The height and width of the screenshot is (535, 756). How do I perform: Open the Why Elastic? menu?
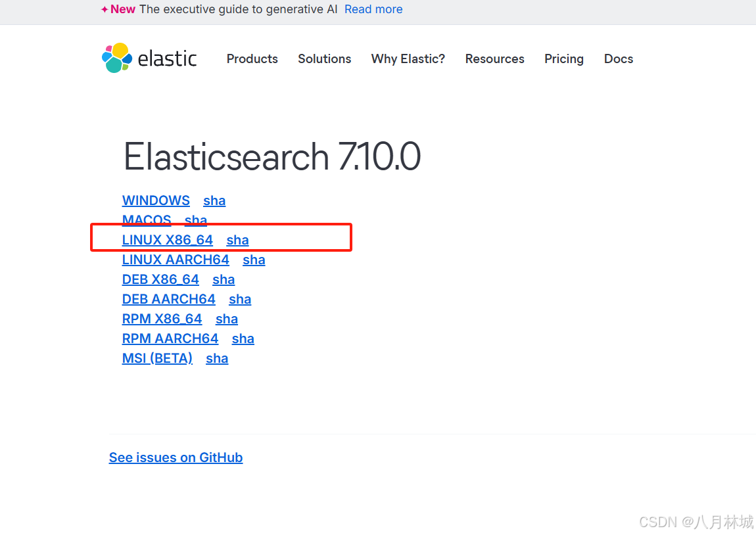point(408,58)
